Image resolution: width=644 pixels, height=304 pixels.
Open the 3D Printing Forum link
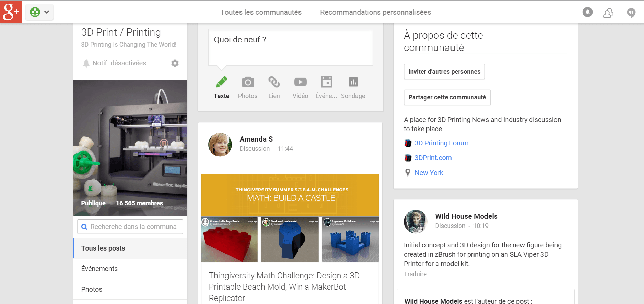[x=441, y=143]
